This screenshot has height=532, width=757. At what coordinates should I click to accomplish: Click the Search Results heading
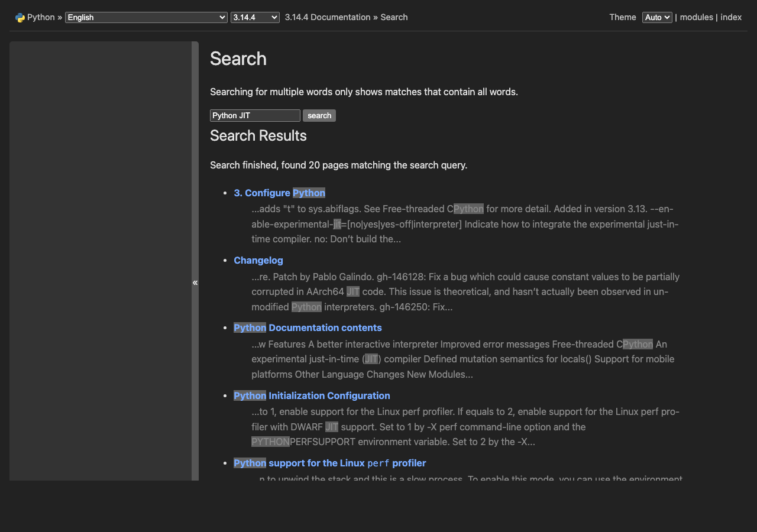[258, 136]
